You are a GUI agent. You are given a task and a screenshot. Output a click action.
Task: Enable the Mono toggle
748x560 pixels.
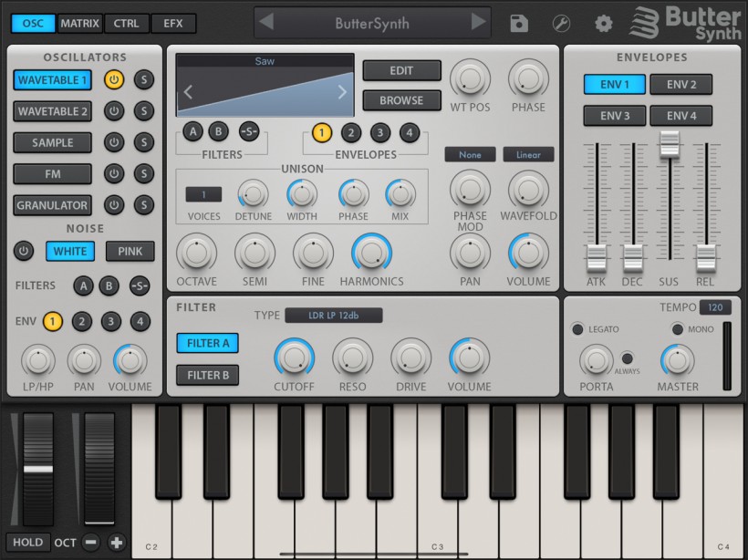678,329
